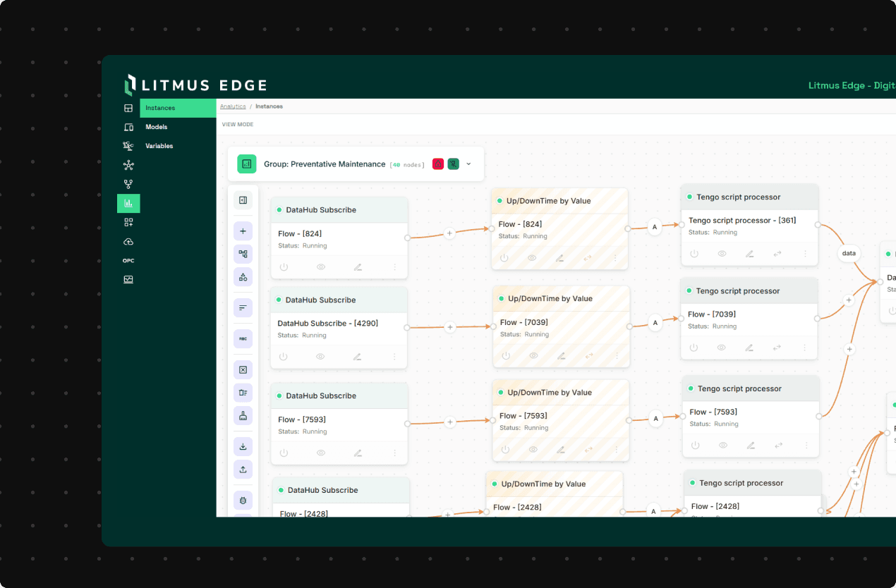Click the add node plus toolbar button
The width and height of the screenshot is (896, 588).
click(x=243, y=231)
